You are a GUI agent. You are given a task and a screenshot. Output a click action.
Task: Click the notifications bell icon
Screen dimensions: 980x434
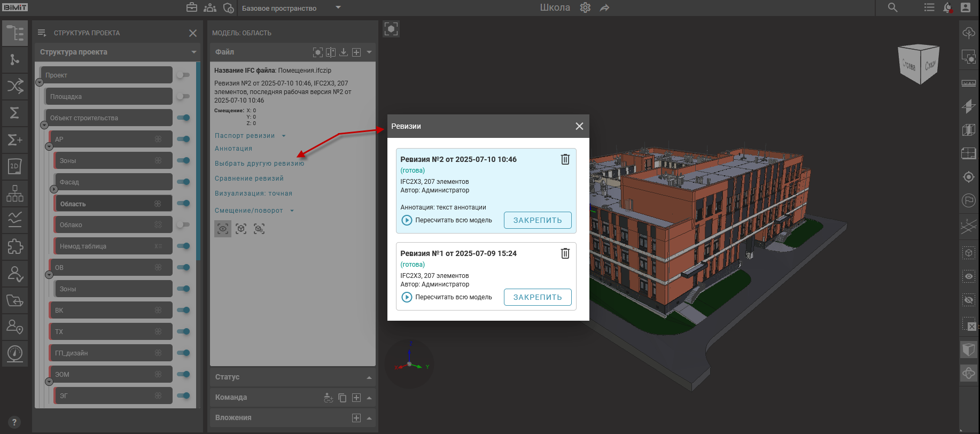click(947, 7)
